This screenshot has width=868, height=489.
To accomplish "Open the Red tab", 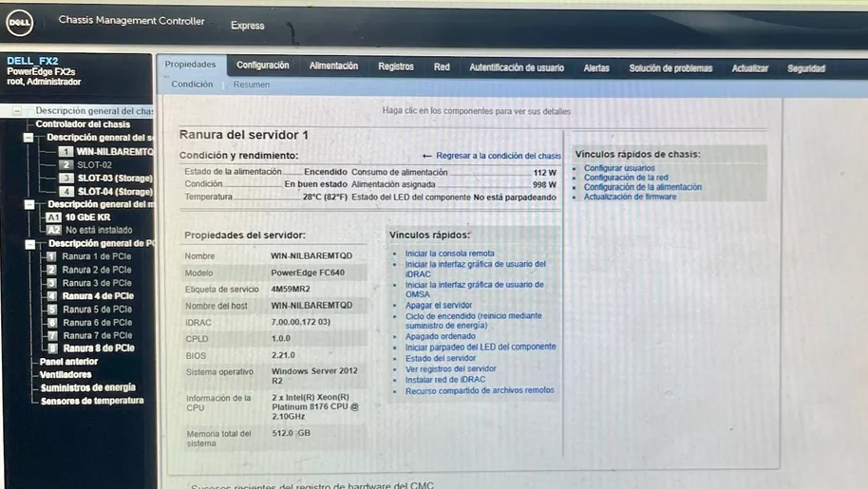I will [x=442, y=66].
